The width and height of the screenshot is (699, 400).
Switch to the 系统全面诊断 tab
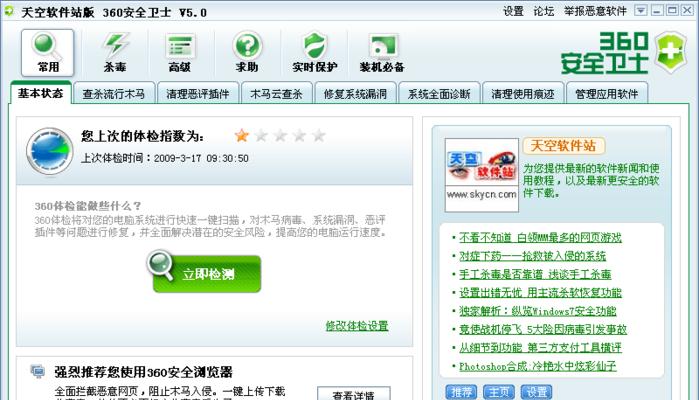(x=439, y=94)
